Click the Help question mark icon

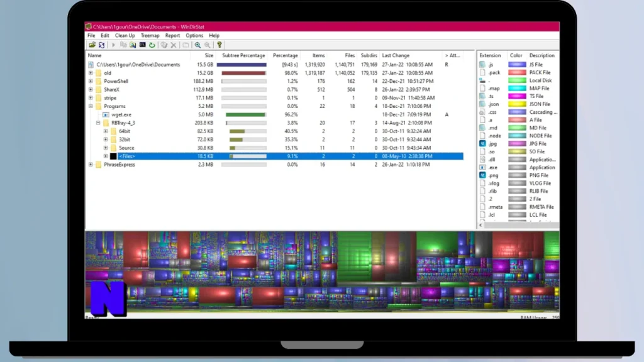219,45
